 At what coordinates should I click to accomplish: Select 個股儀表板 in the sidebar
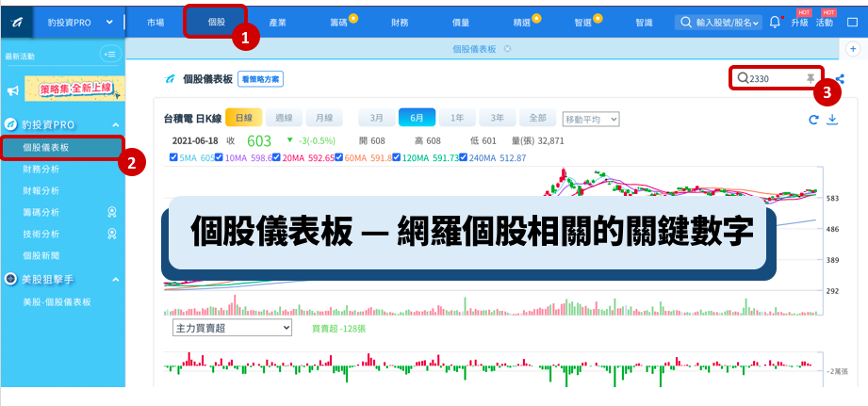click(62, 148)
